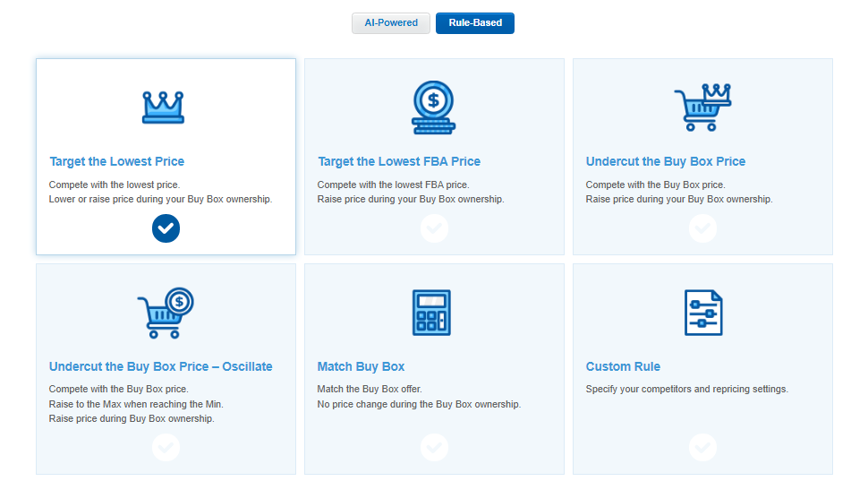Screen dimensions: 868x481
Task: Open the Target the Lowest FBA Price title
Action: 399,161
